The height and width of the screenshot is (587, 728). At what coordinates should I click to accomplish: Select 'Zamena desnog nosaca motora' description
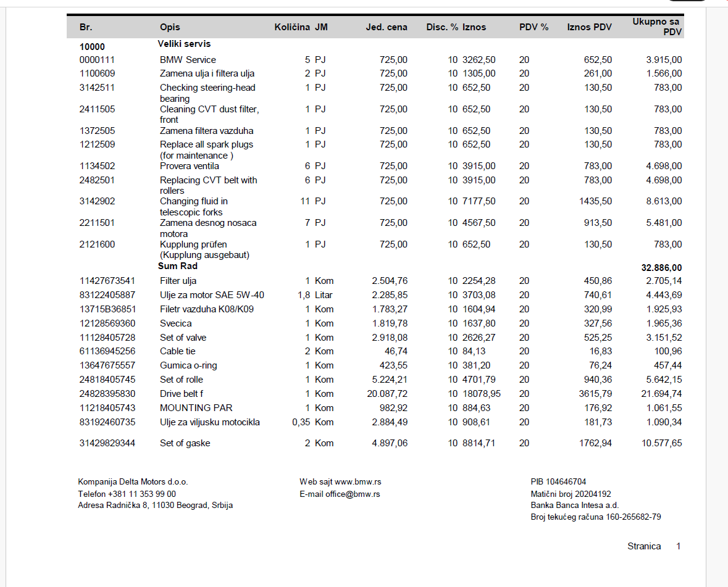(x=208, y=228)
